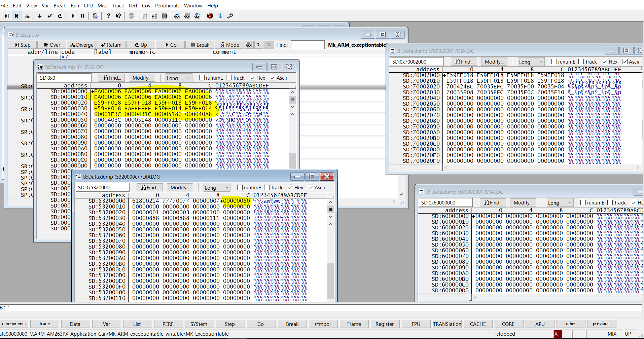
Task: Open the File menu
Action: (x=4, y=5)
